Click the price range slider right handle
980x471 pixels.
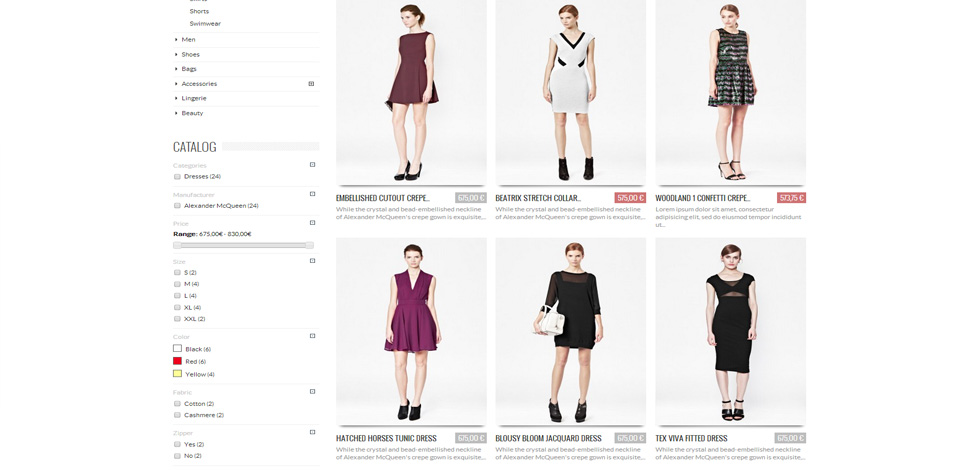coord(309,245)
